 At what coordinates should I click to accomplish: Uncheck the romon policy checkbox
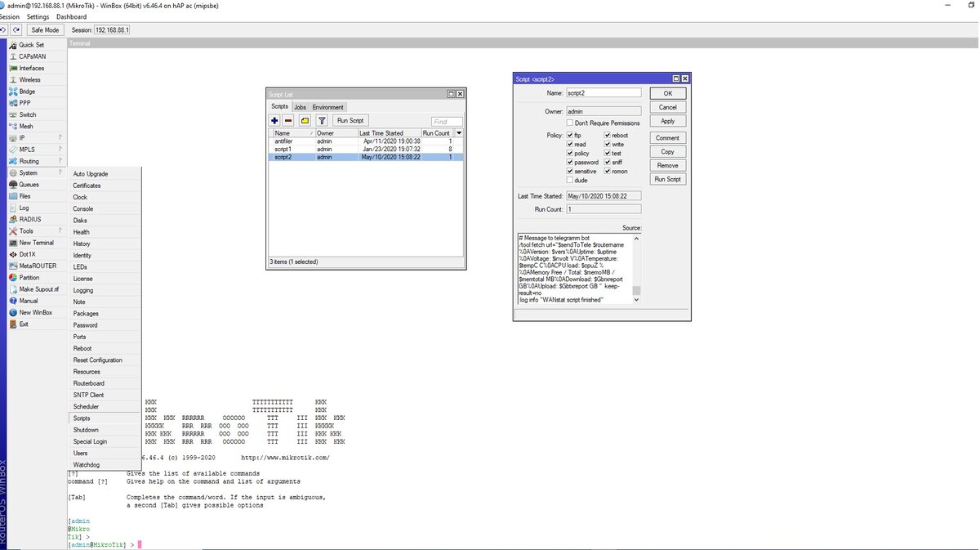tap(608, 171)
